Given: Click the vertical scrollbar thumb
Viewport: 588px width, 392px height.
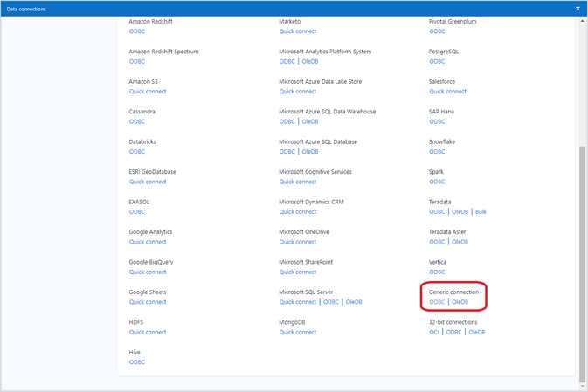Looking at the screenshot, I should 582,264.
